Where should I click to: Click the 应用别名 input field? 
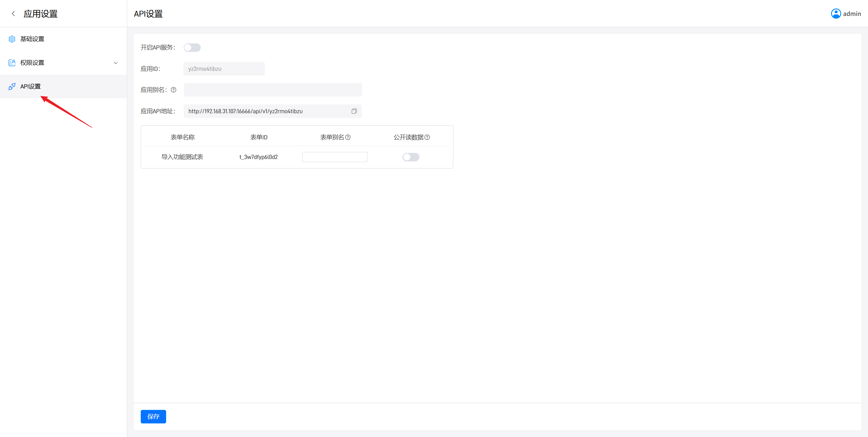coord(273,90)
